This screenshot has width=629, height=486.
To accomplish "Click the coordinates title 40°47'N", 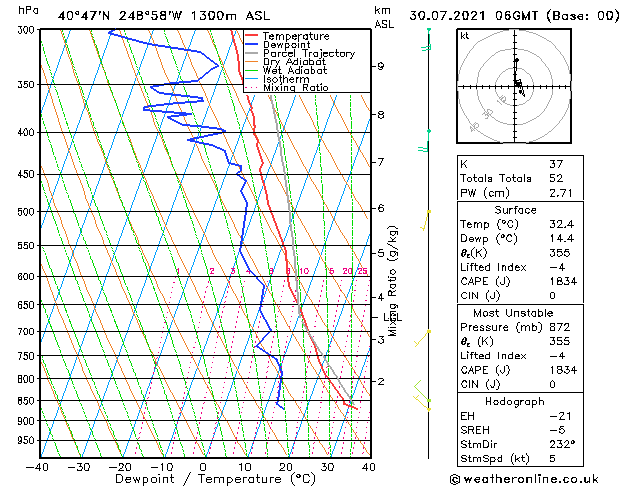I will (x=83, y=16).
